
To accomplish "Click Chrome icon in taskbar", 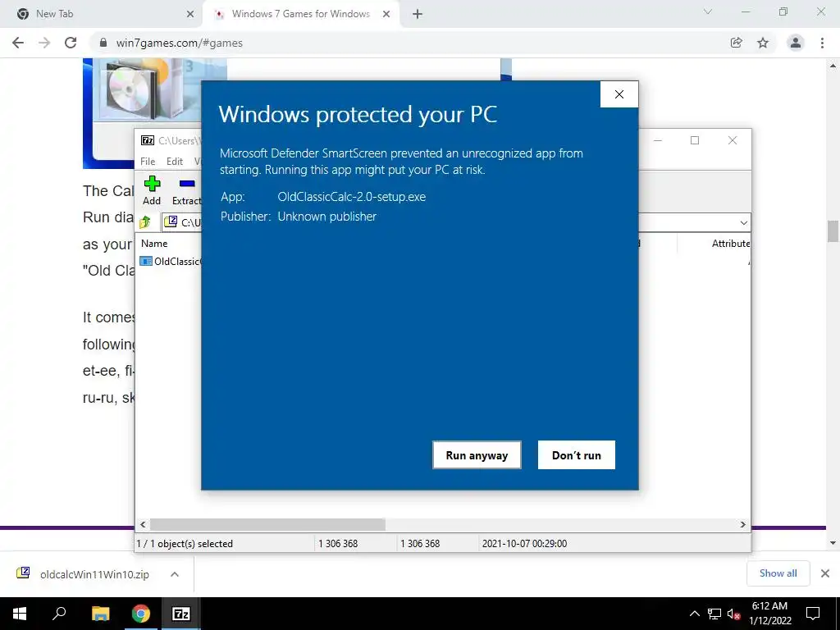I will tap(141, 614).
